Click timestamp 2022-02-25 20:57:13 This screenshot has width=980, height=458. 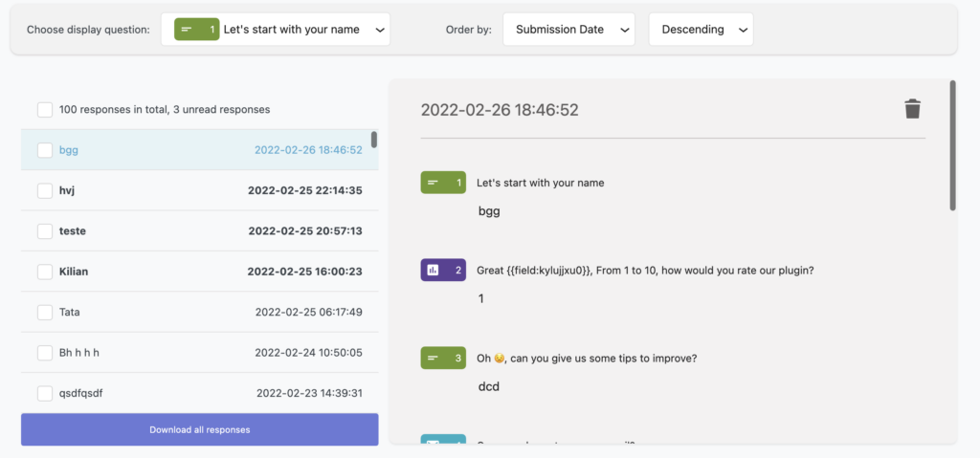(305, 231)
